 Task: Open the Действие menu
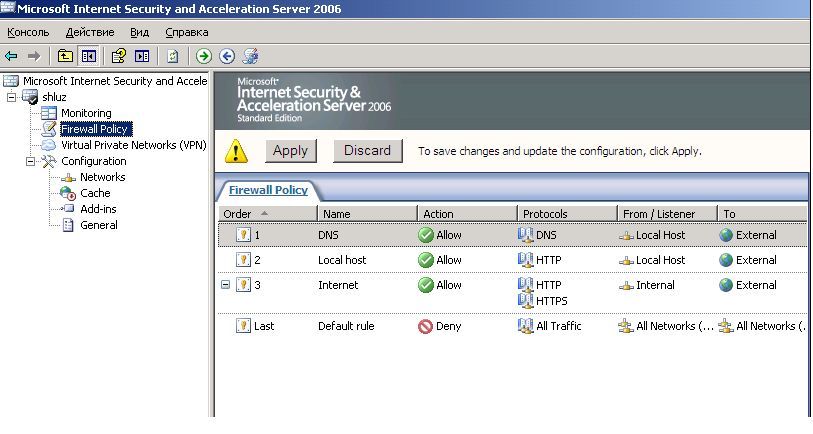(90, 32)
